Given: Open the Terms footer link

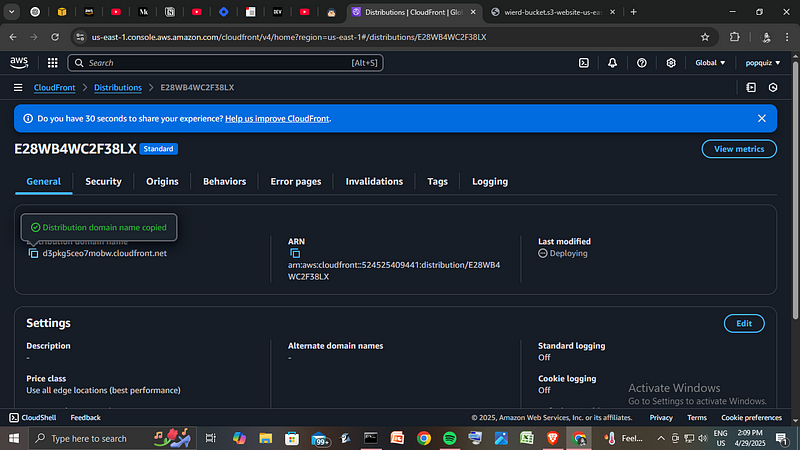Looking at the screenshot, I should (x=696, y=417).
